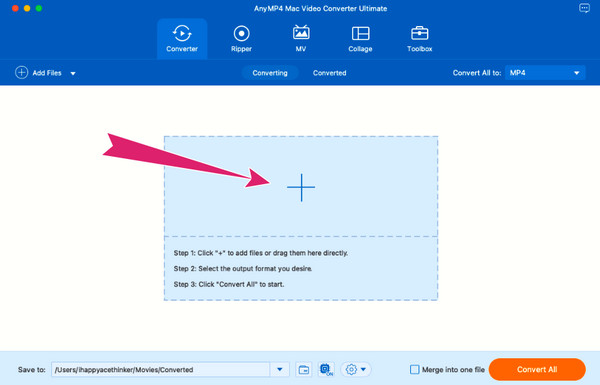The height and width of the screenshot is (385, 600).
Task: Open the settings gear icon
Action: point(351,369)
